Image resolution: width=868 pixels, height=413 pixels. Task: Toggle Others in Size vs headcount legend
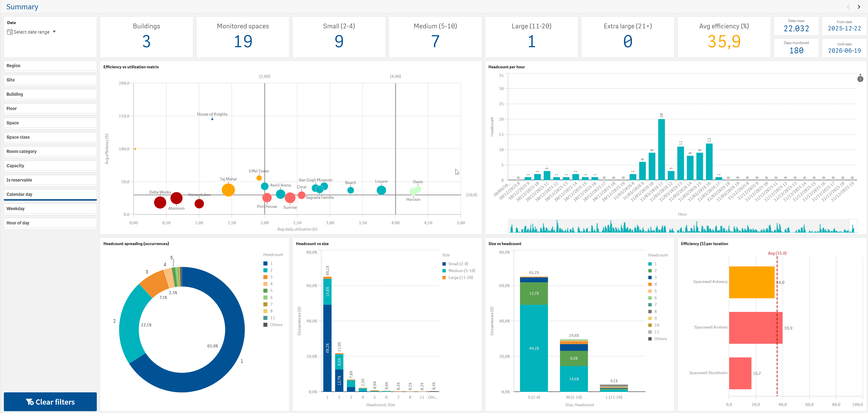[657, 339]
